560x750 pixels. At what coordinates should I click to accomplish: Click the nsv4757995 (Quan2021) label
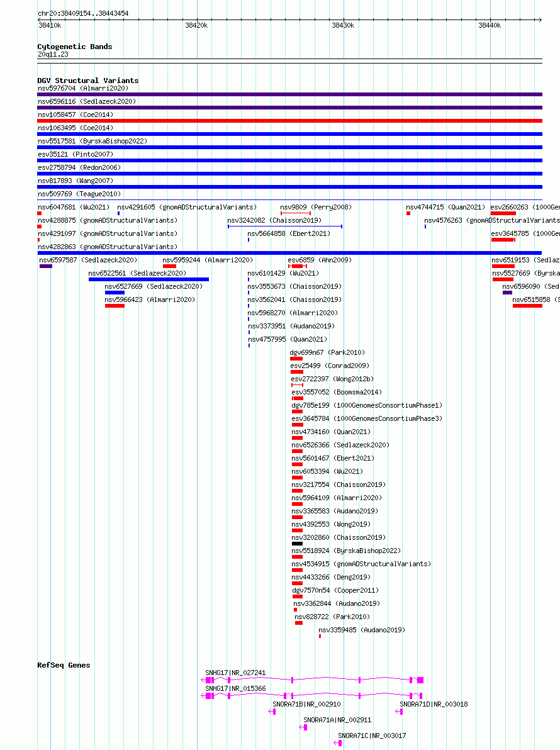tap(288, 340)
